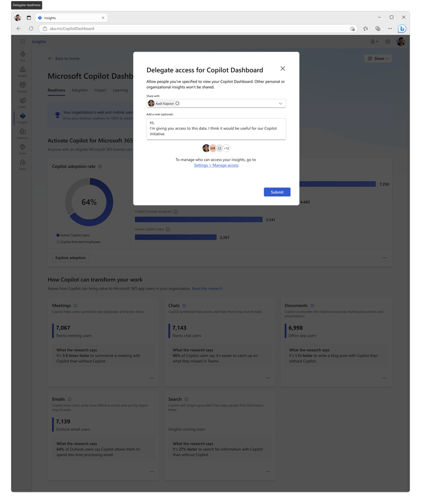The image size is (421, 504).
Task: Click the 2,267 active users bar
Action: [x=175, y=237]
